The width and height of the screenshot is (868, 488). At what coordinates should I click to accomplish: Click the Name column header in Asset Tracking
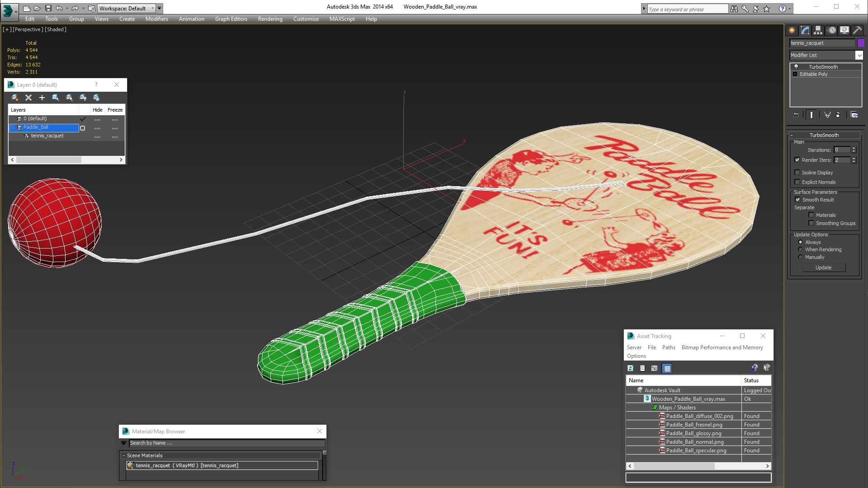pos(684,380)
